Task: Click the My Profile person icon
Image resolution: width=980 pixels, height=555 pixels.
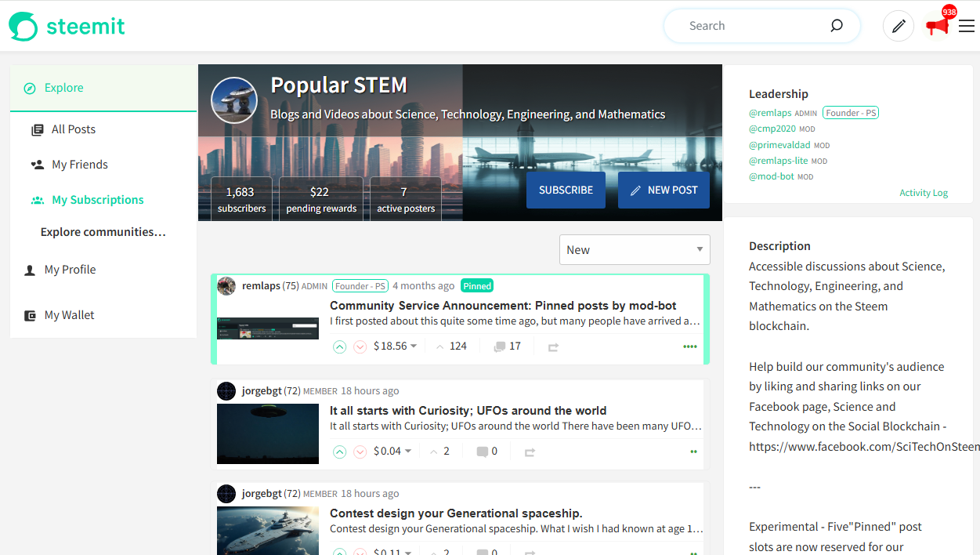Action: [x=30, y=270]
